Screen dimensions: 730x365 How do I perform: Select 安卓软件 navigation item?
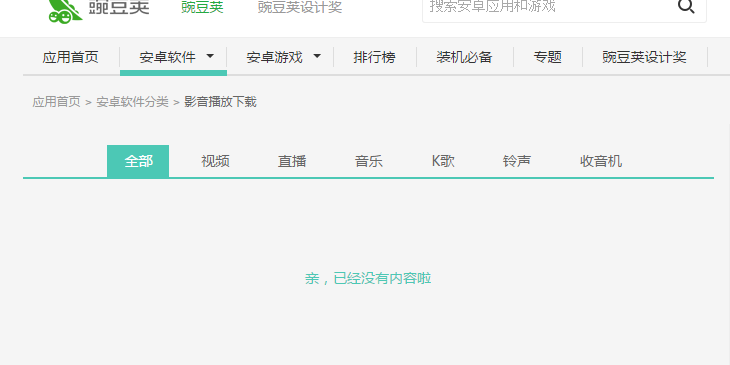168,57
